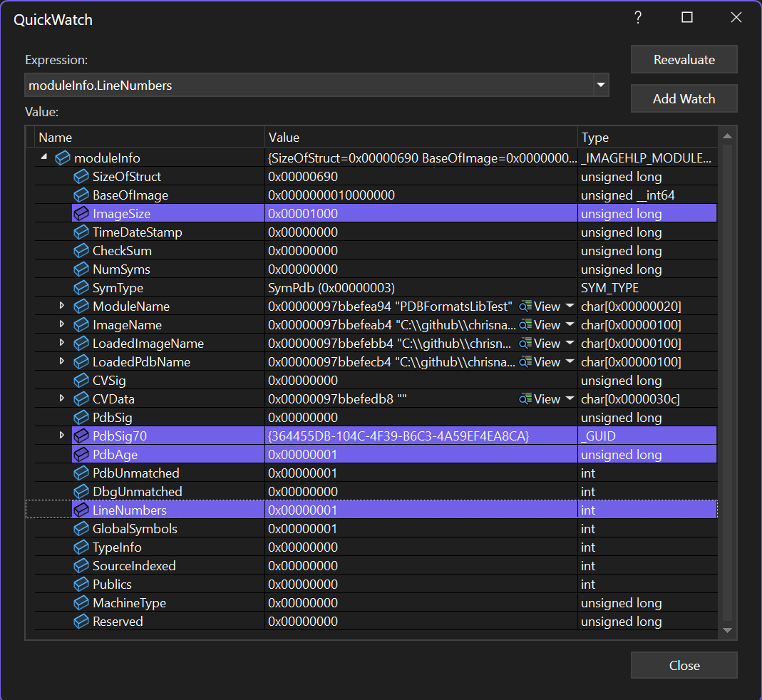The height and width of the screenshot is (700, 762).
Task: Click the PdbAge field icon
Action: coord(81,455)
